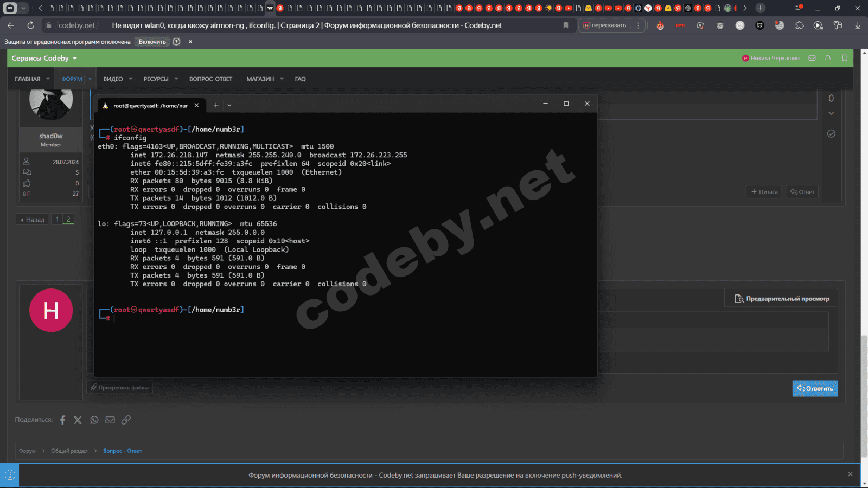Toggle the page bookmark in address bar
868x488 pixels.
566,25
